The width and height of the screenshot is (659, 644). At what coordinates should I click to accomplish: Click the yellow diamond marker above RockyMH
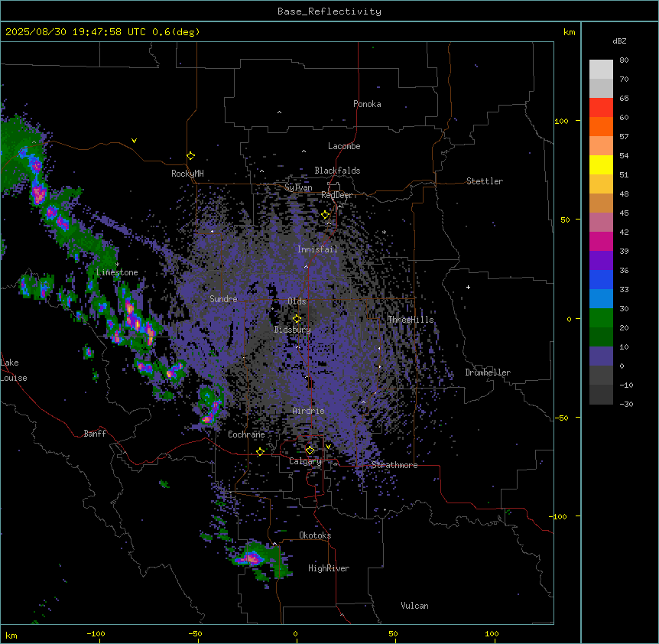191,156
